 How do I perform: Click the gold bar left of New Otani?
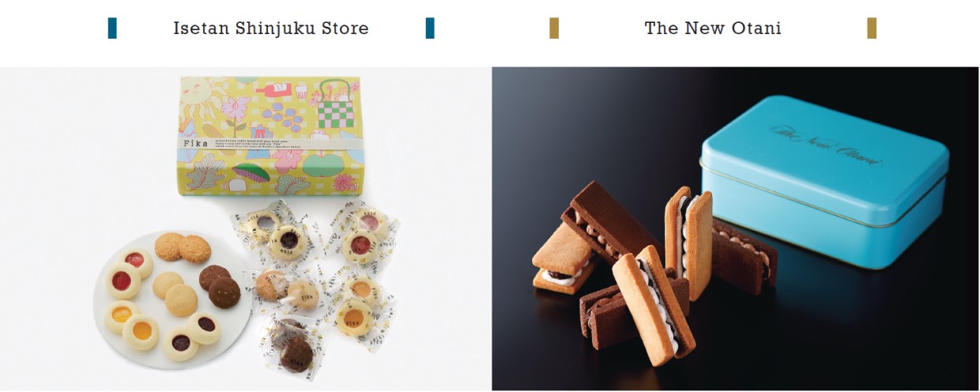[554, 28]
